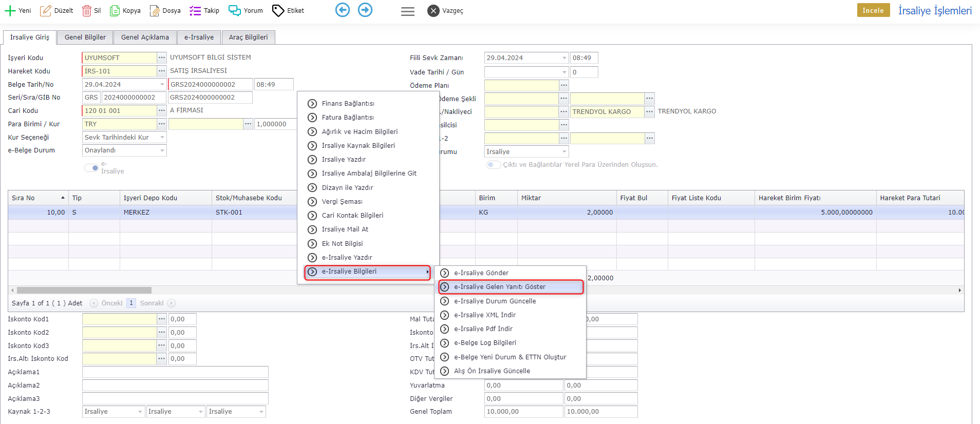Open lookup for İşyeri Kodu field

coord(162,57)
